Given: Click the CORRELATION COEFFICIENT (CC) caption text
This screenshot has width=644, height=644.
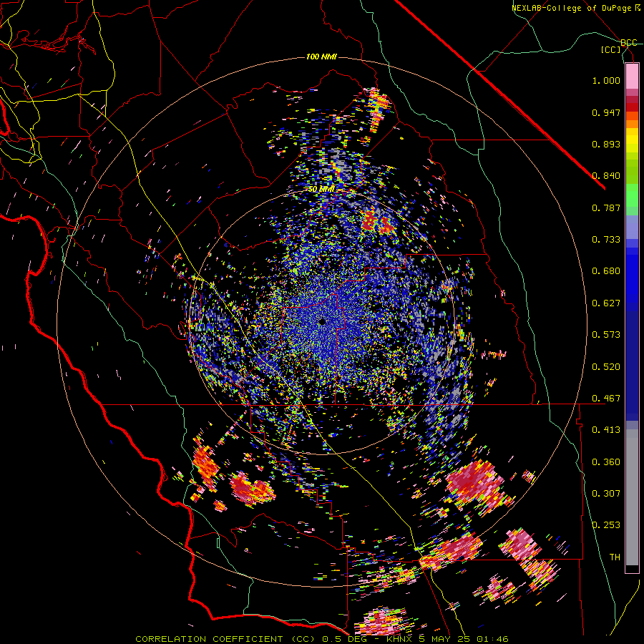Looking at the screenshot, I should [225, 639].
